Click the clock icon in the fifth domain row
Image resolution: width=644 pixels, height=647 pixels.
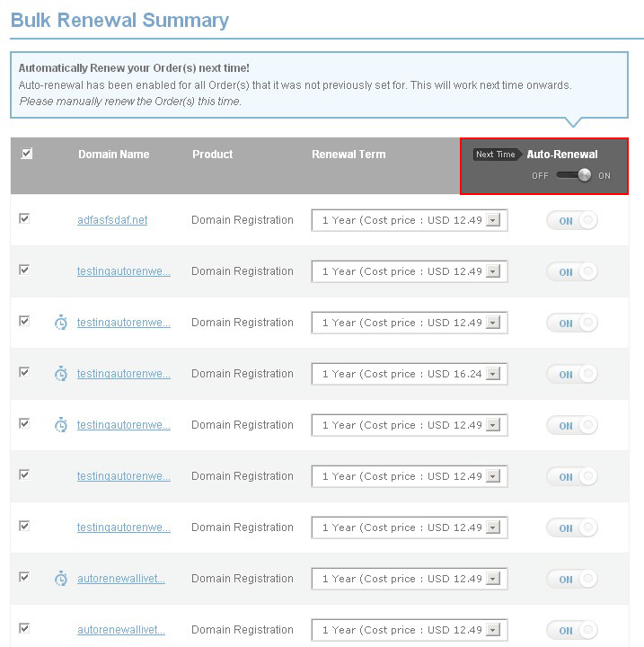(60, 425)
